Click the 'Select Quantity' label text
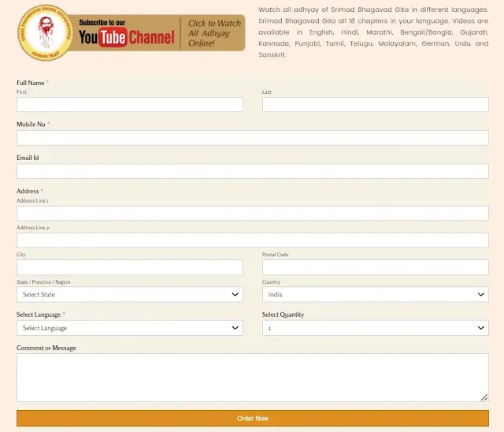 pyautogui.click(x=283, y=315)
